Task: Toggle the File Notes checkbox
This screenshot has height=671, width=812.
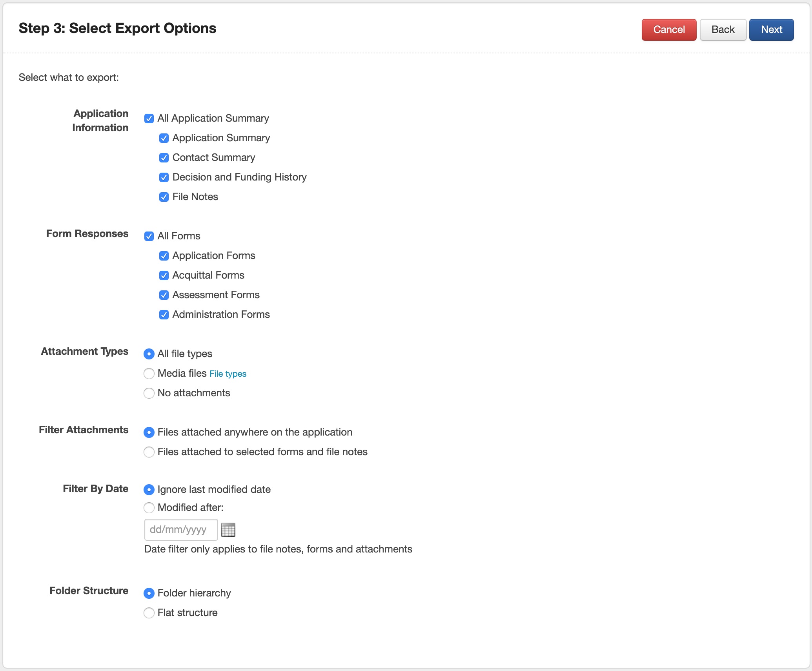Action: (x=164, y=197)
